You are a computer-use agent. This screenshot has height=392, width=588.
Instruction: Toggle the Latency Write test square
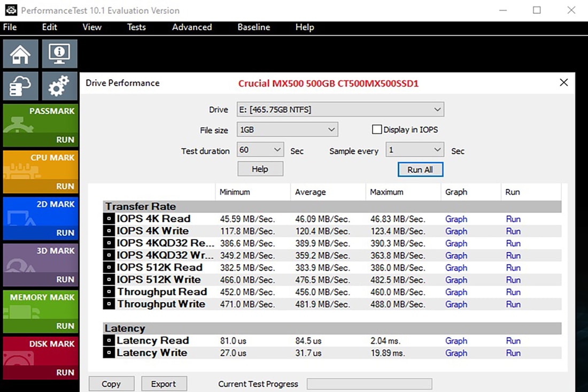pos(109,353)
